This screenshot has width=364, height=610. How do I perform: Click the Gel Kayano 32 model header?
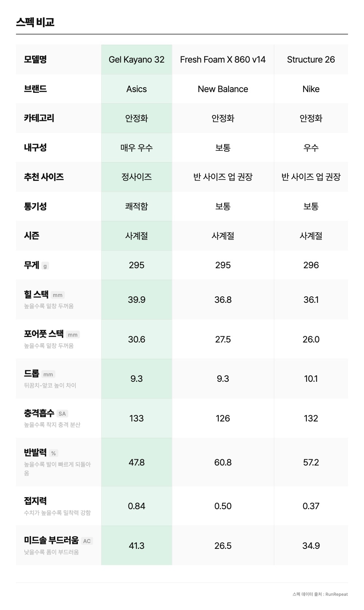point(136,60)
